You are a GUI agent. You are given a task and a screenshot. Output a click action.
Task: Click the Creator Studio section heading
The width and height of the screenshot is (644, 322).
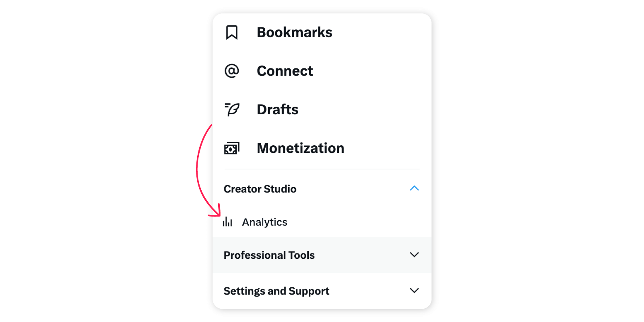(x=260, y=189)
